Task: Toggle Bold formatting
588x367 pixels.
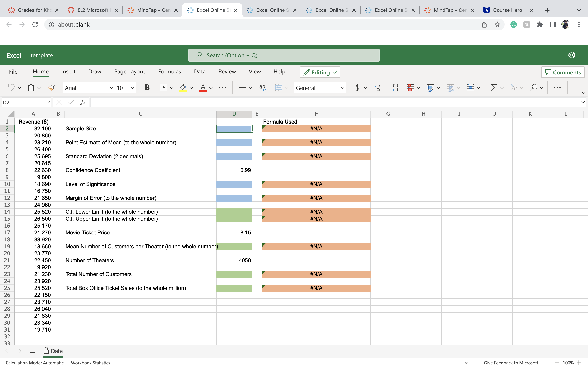Action: coord(147,88)
